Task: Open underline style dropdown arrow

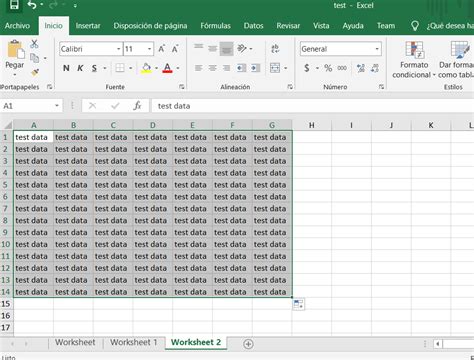Action: point(105,68)
